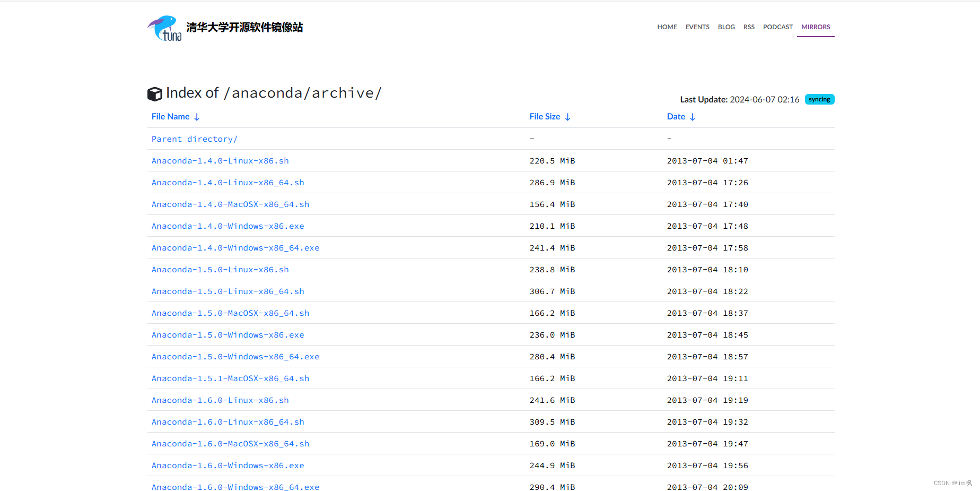Download Anaconda-1.4.0-MacOSX-x86_64.sh
The height and width of the screenshot is (491, 980).
[x=230, y=204]
